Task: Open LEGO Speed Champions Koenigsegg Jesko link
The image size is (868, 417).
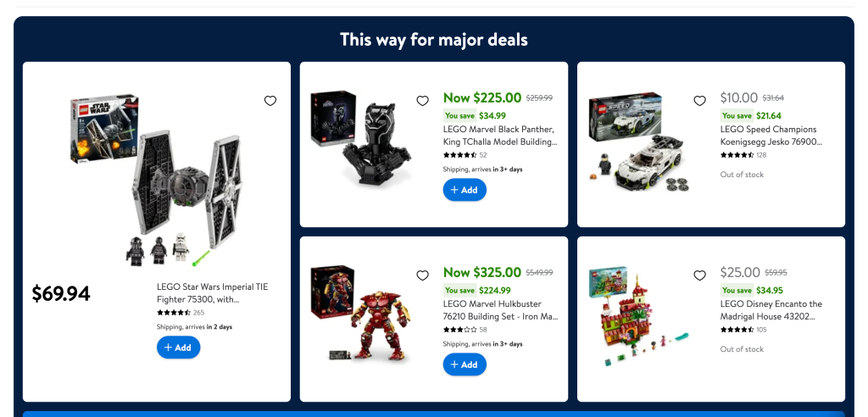Action: pyautogui.click(x=771, y=136)
